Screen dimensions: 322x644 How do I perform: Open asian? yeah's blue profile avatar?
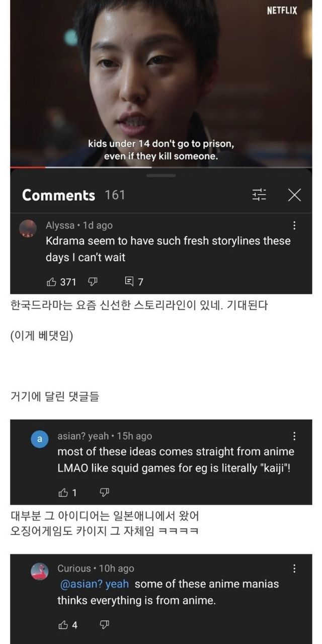(x=39, y=439)
